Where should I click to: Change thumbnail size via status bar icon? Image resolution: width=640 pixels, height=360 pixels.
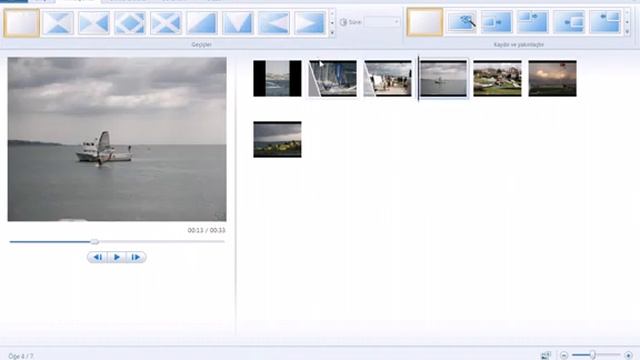click(546, 356)
